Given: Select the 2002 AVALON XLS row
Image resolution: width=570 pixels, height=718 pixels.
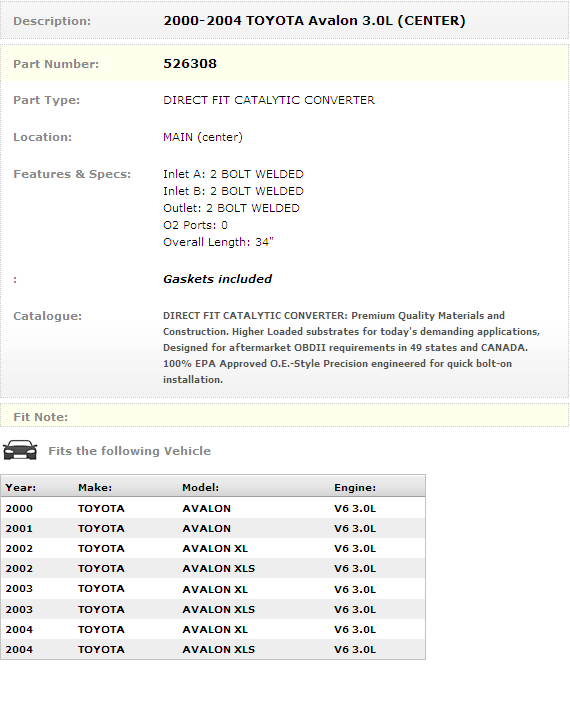Looking at the screenshot, I should coord(213,569).
